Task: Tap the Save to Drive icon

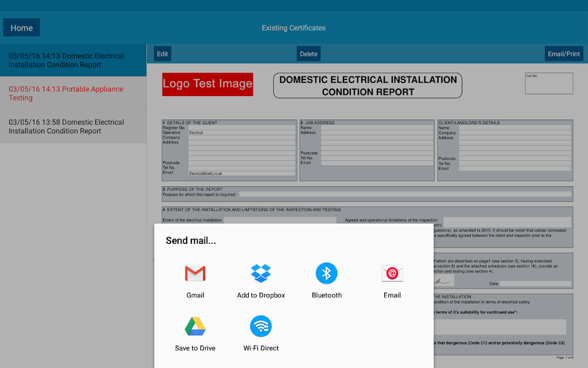Action: coord(195,327)
